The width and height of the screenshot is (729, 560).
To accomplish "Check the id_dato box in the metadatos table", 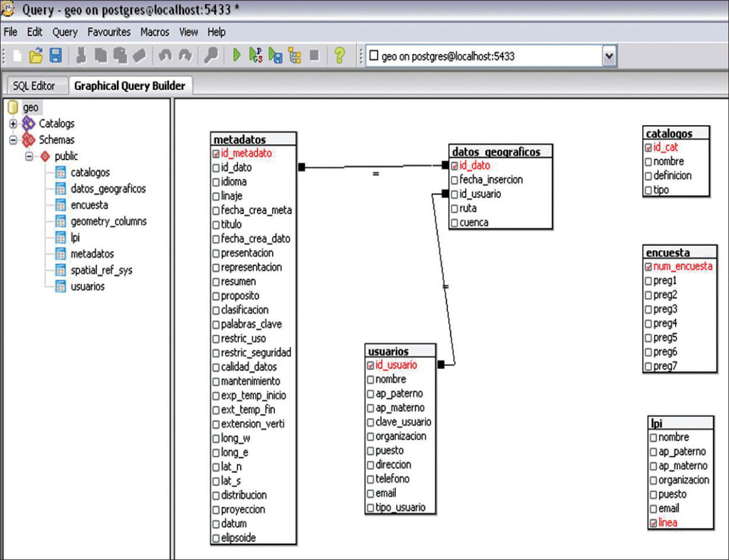I will (x=216, y=168).
